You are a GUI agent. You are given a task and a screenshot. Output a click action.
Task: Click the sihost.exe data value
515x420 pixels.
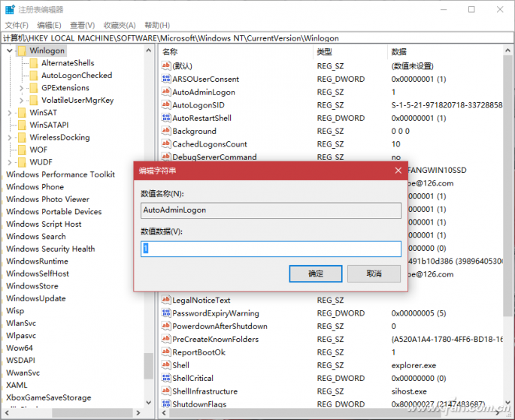[409, 391]
